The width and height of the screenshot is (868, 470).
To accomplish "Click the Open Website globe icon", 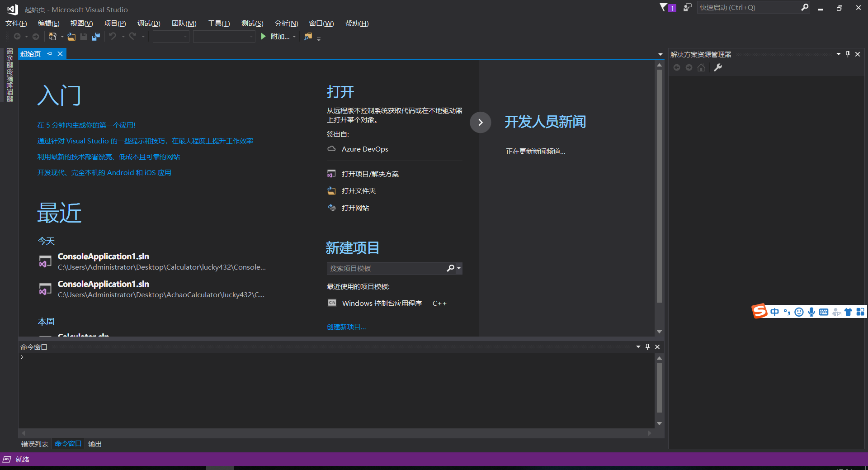I will pos(331,208).
